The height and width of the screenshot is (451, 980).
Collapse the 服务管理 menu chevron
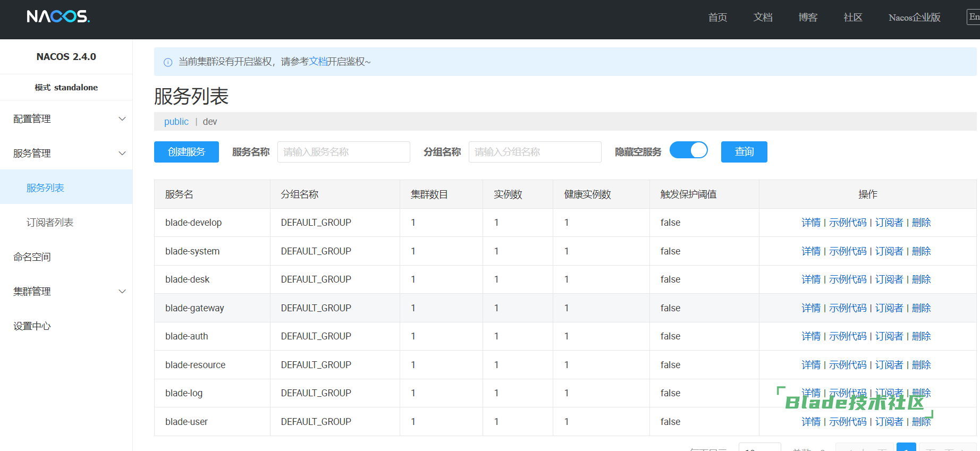click(122, 154)
